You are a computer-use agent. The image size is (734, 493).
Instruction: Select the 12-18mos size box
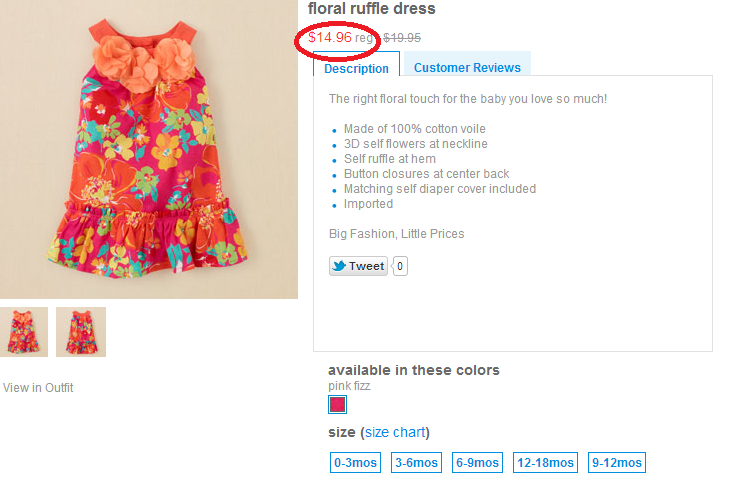[x=545, y=462]
